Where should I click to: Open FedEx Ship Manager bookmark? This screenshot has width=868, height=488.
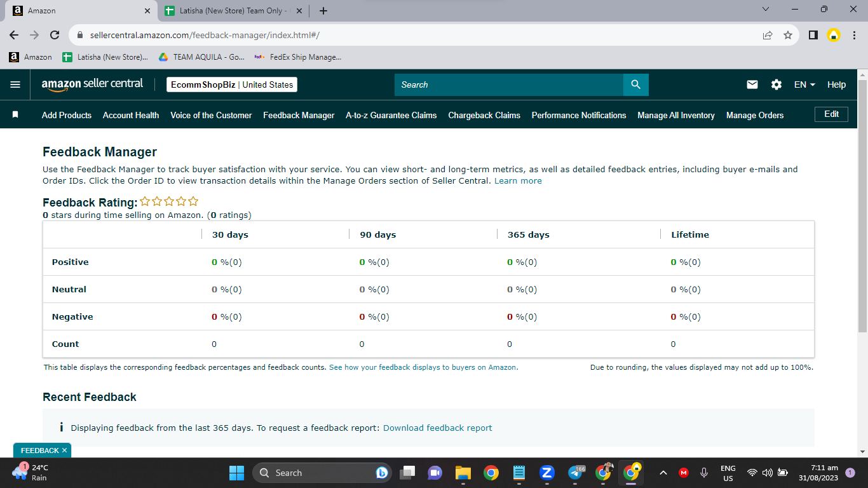[297, 57]
